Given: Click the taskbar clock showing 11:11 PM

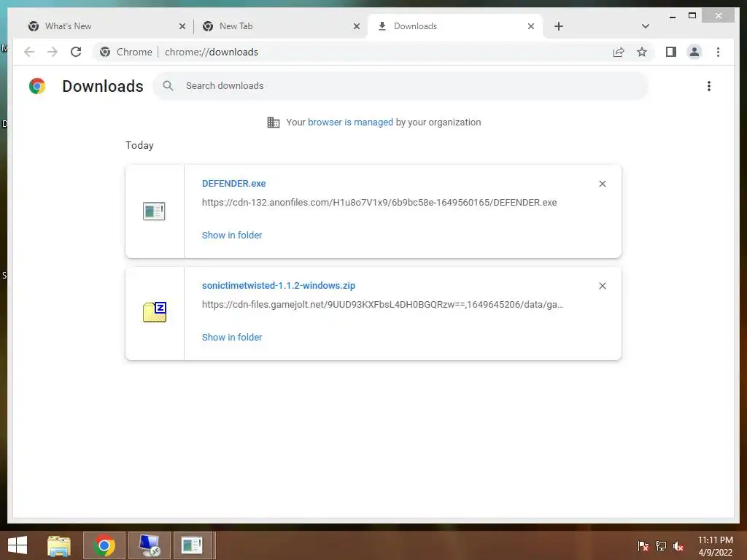Looking at the screenshot, I should coord(715,546).
